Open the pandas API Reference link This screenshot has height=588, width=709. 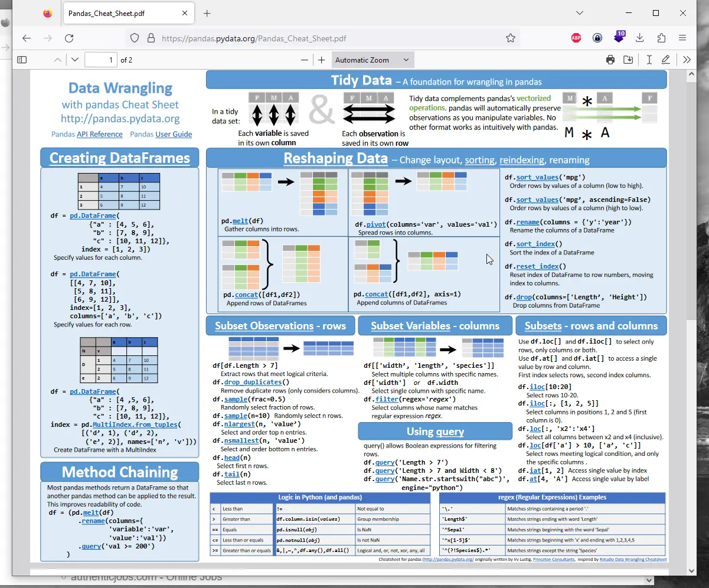coord(99,134)
